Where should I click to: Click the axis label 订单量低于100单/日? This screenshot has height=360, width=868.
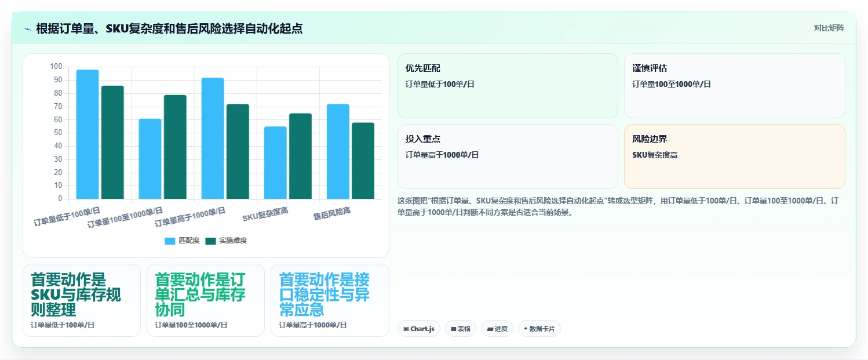point(67,216)
